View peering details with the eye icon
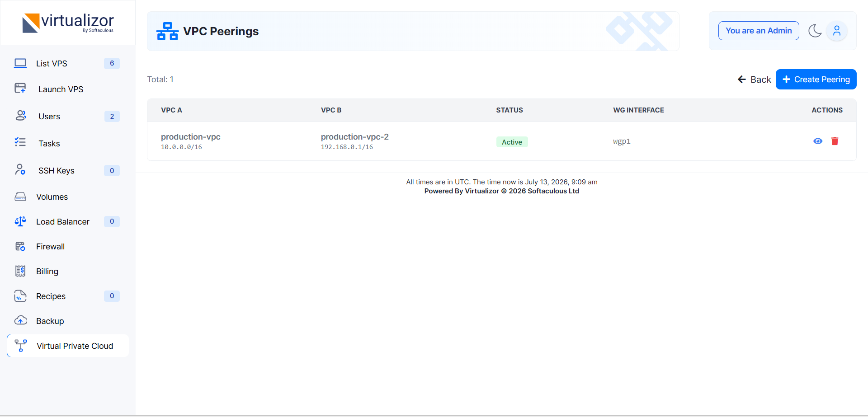The width and height of the screenshot is (868, 417). [818, 141]
